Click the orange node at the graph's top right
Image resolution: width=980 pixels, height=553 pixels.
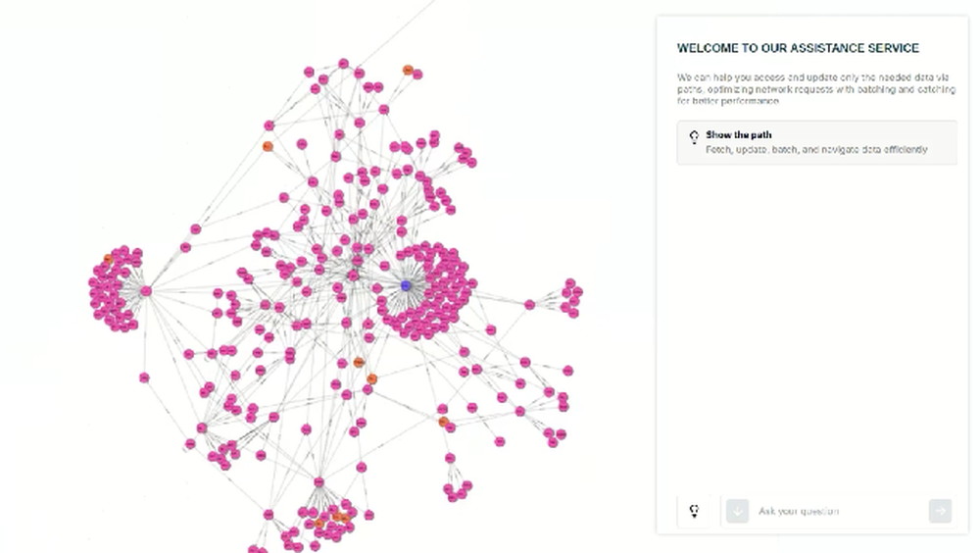click(x=408, y=70)
